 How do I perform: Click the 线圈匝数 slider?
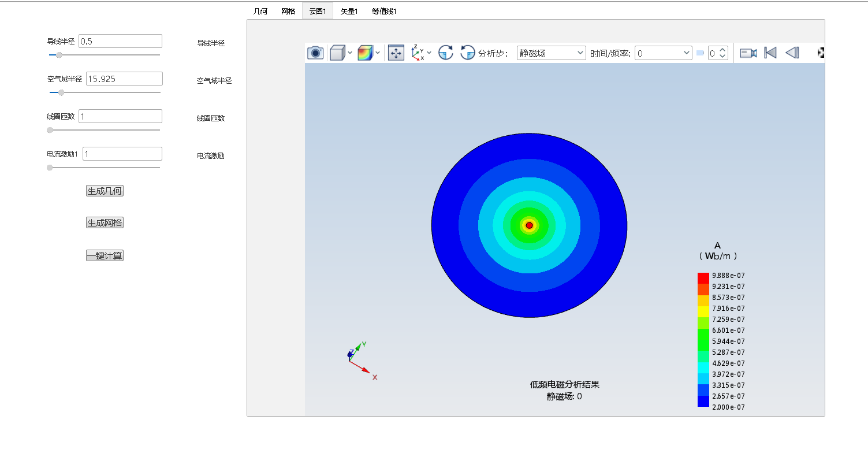point(103,130)
